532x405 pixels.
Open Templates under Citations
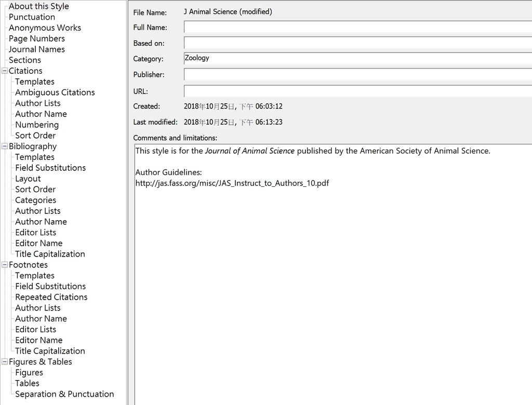point(35,82)
